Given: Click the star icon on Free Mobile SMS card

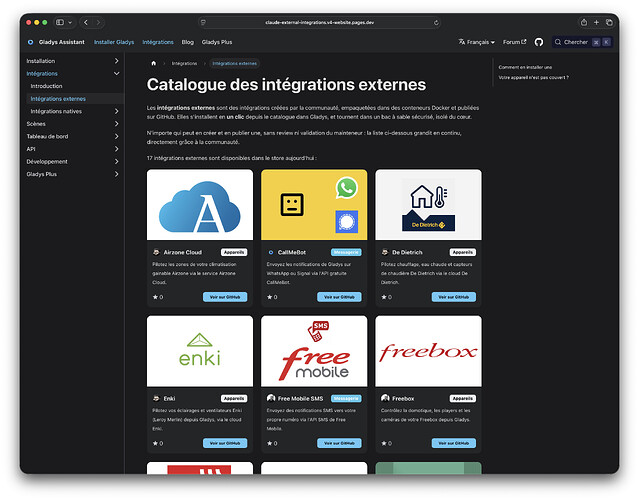Looking at the screenshot, I should pos(269,443).
